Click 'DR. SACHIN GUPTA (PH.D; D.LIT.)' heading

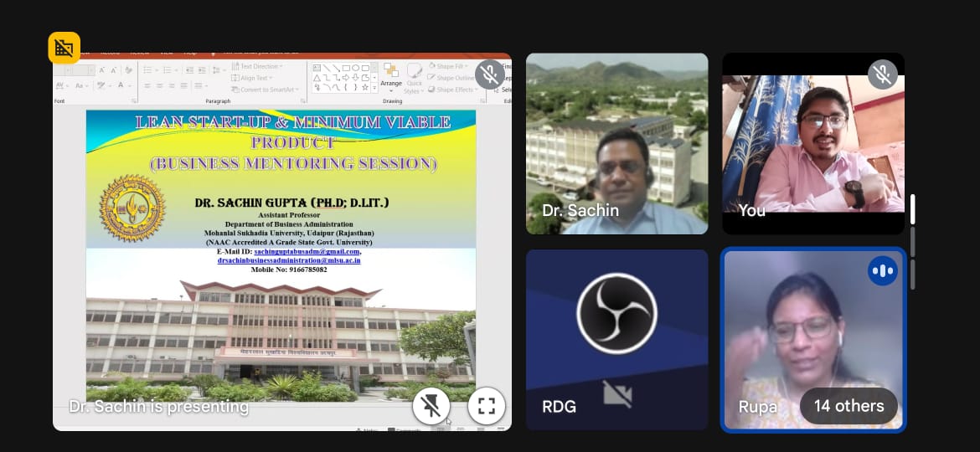291,203
